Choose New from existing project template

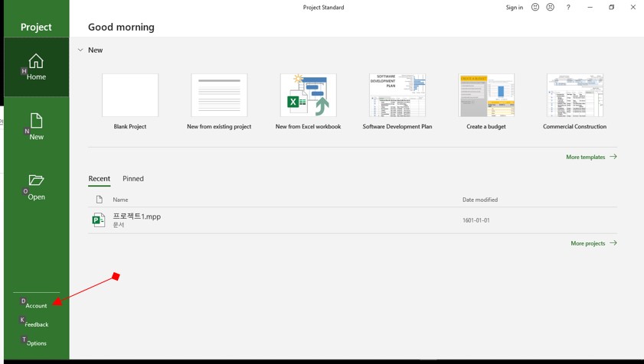click(219, 102)
